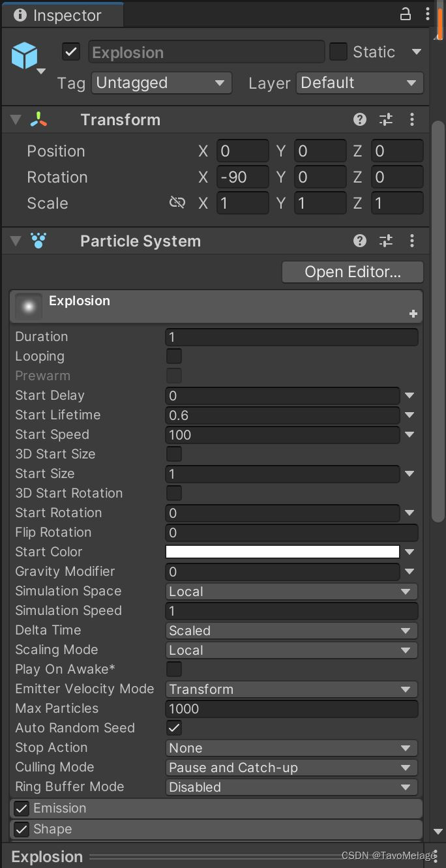Disable the Shape module checkbox
The height and width of the screenshot is (868, 446).
tap(22, 830)
